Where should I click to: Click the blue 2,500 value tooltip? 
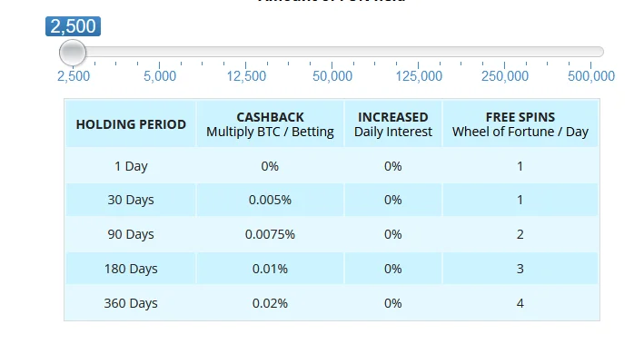(x=73, y=26)
